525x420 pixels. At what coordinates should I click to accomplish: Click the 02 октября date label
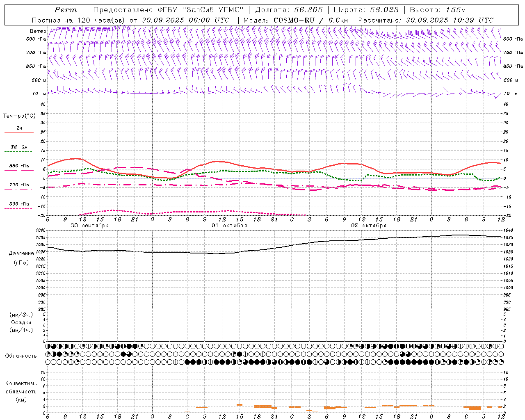pyautogui.click(x=369, y=226)
